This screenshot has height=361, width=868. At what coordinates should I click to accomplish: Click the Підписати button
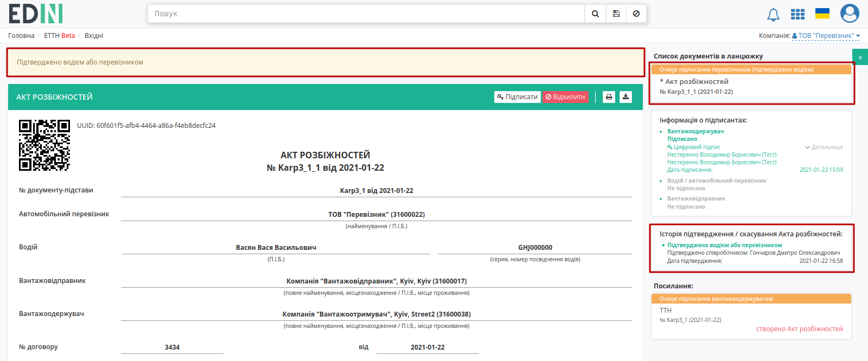517,97
